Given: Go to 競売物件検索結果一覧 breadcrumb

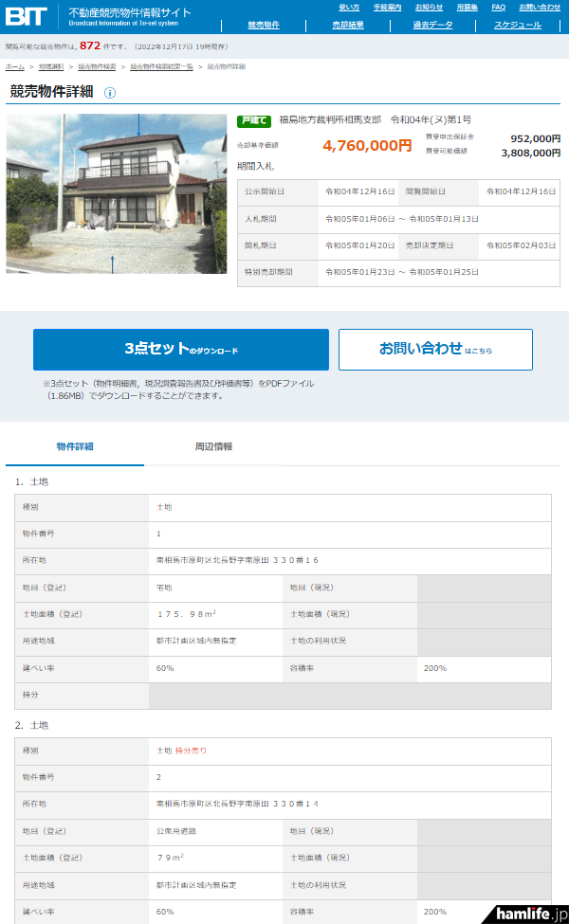Looking at the screenshot, I should 161,67.
